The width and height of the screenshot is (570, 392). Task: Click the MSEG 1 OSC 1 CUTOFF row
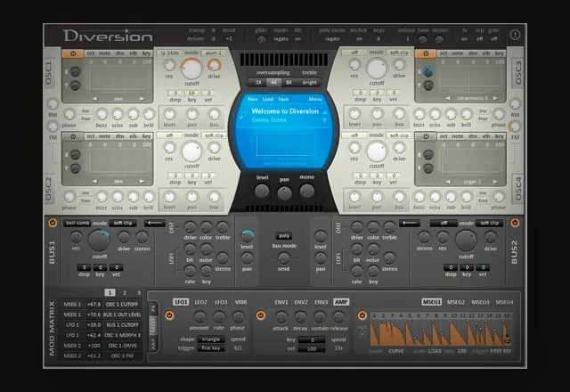click(101, 304)
